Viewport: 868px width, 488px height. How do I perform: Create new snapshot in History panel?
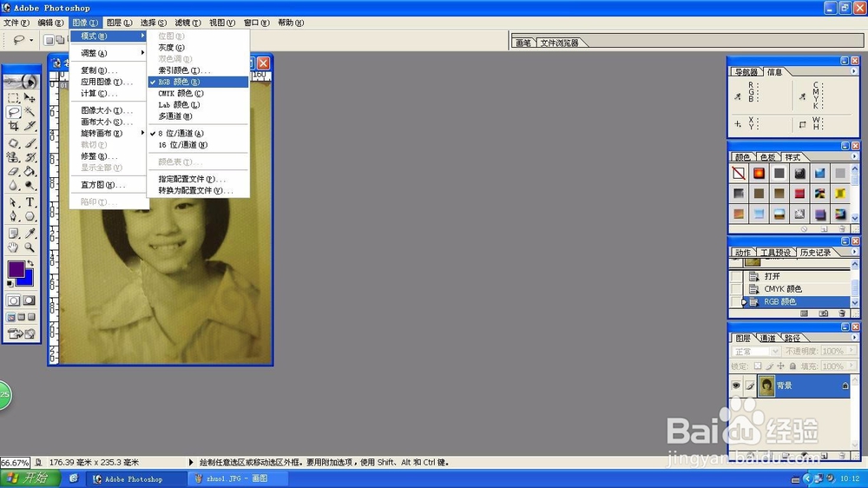[x=824, y=313]
